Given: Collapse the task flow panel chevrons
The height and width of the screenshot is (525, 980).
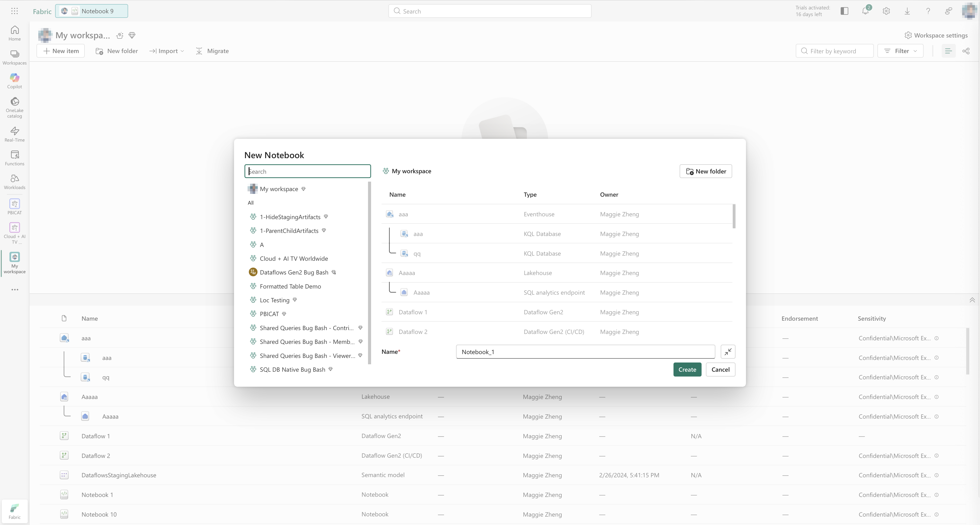Looking at the screenshot, I should pos(972,300).
